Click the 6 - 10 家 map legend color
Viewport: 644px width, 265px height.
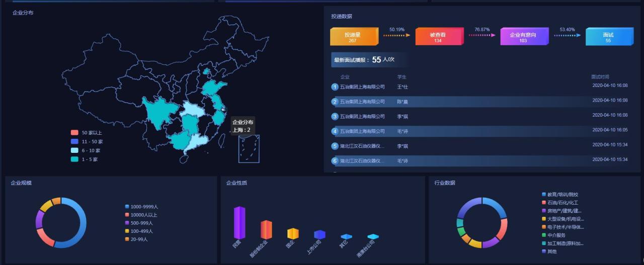(74, 150)
